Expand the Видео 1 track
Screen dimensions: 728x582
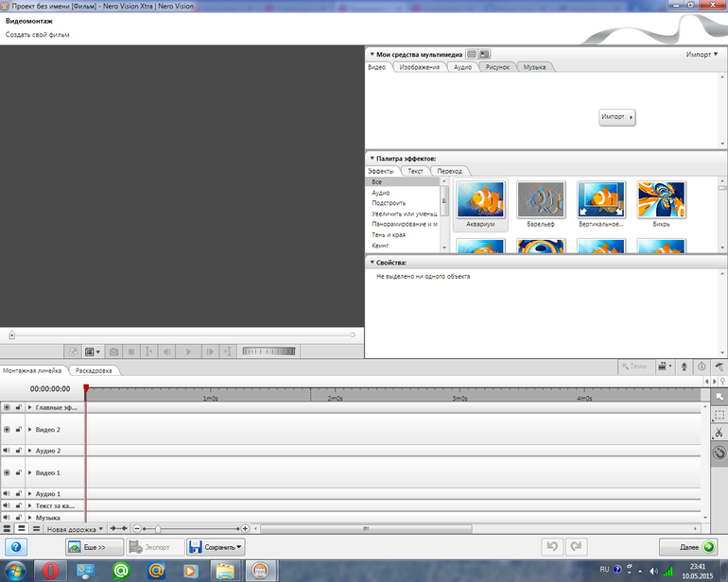coord(29,471)
